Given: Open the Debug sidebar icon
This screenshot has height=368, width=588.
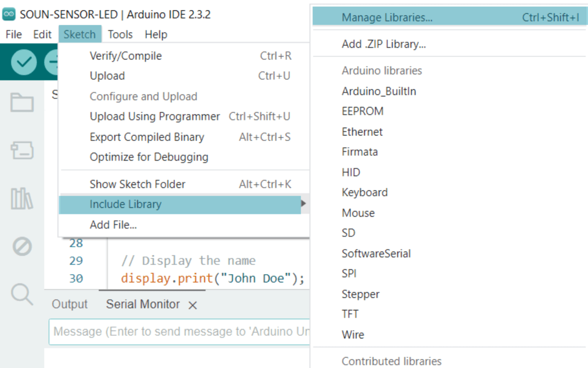Looking at the screenshot, I should 22,246.
